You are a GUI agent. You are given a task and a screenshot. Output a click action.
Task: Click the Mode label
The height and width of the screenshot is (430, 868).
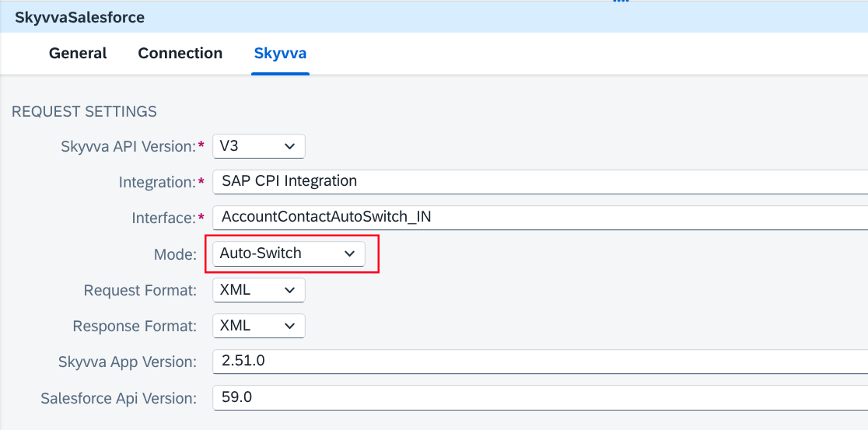click(x=175, y=254)
